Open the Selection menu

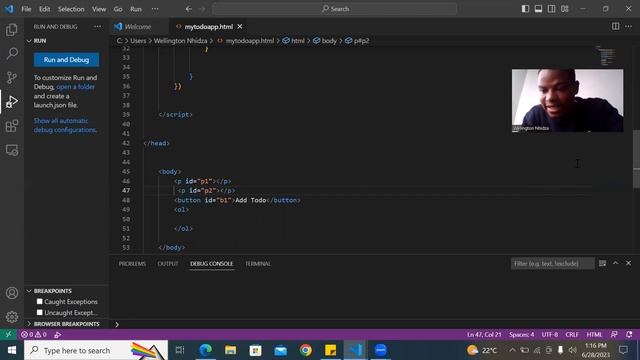pos(71,9)
